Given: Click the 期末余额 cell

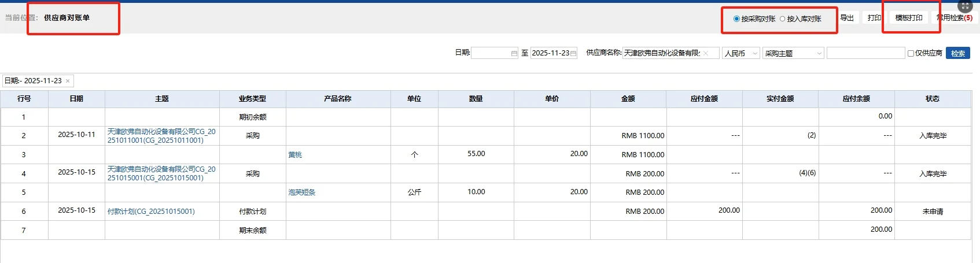Looking at the screenshot, I should 253,231.
